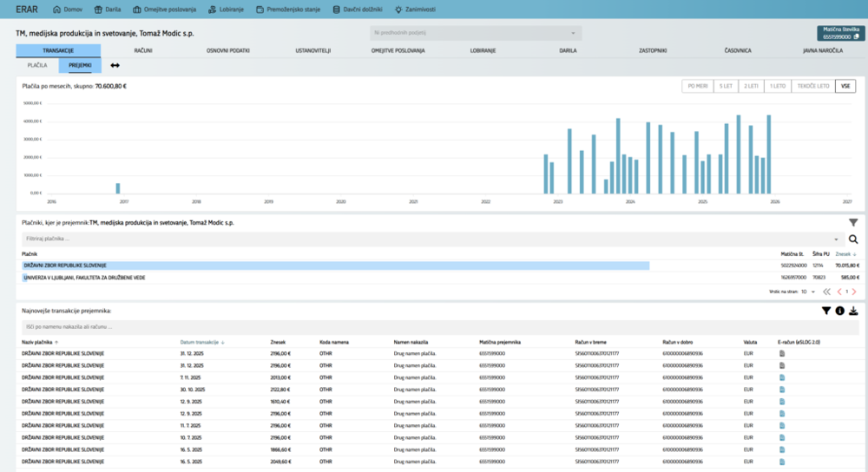The width and height of the screenshot is (868, 472).
Task: Go to the next page of payers
Action: (x=855, y=292)
